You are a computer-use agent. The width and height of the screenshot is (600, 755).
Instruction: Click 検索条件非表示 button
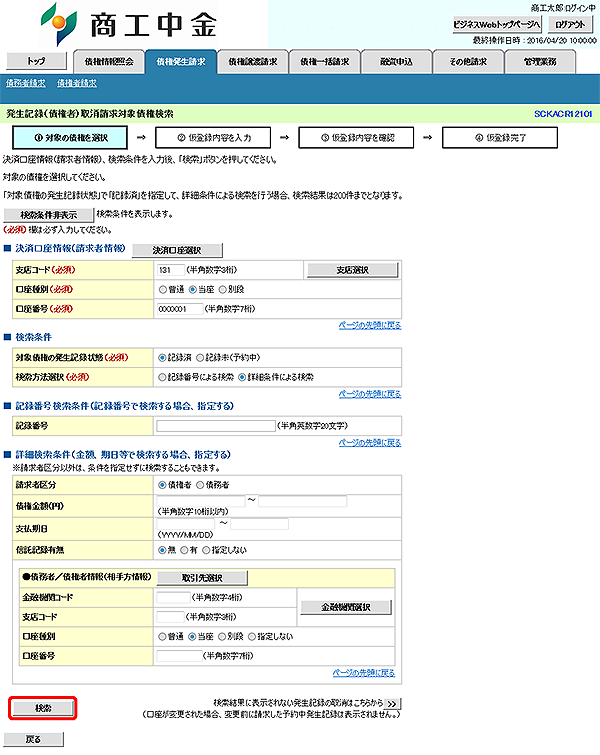point(48,215)
